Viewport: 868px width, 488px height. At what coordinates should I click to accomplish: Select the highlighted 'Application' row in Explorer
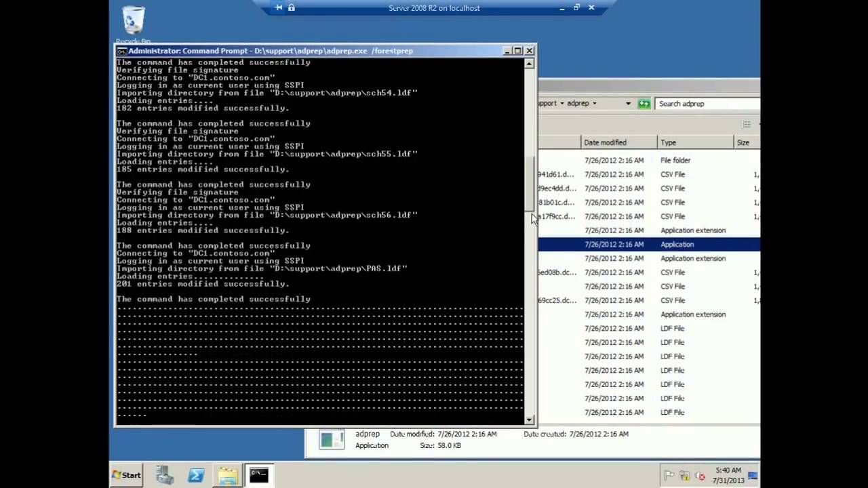click(x=649, y=245)
